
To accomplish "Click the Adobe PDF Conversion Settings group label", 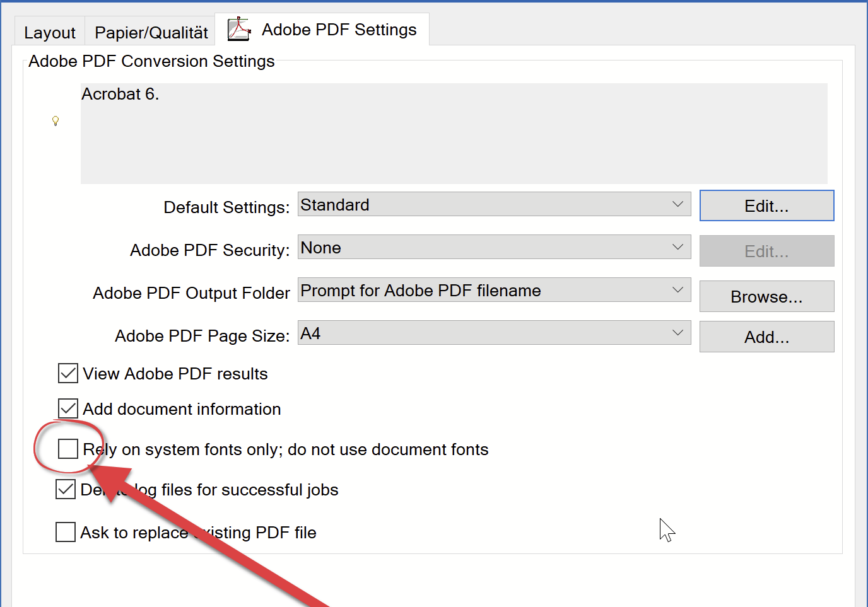I will pos(151,61).
